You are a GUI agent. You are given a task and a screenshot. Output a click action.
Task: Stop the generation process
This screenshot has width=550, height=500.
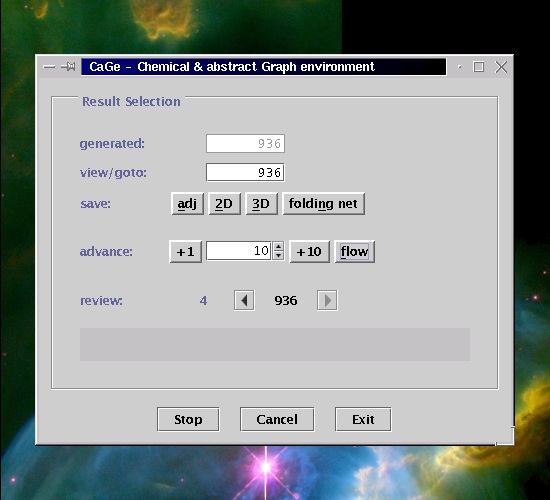[188, 419]
